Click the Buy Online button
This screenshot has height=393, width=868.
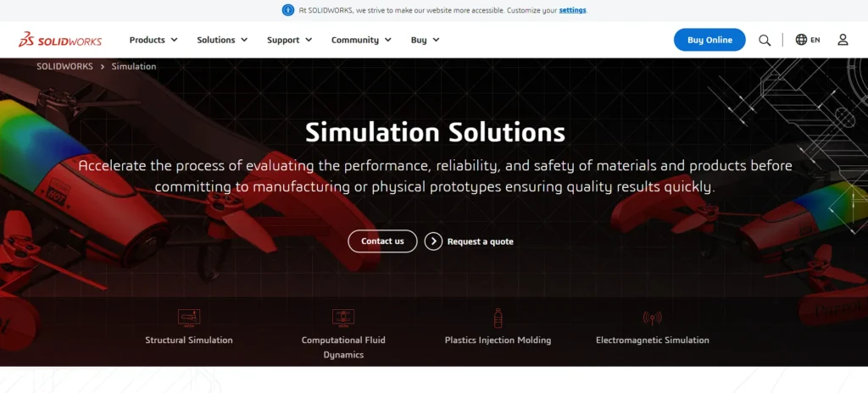pos(709,40)
